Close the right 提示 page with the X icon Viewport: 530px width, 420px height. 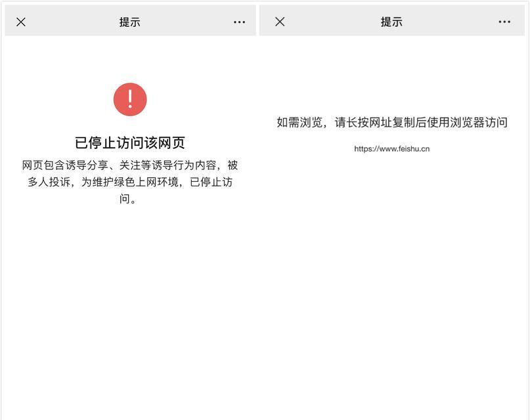coord(280,22)
